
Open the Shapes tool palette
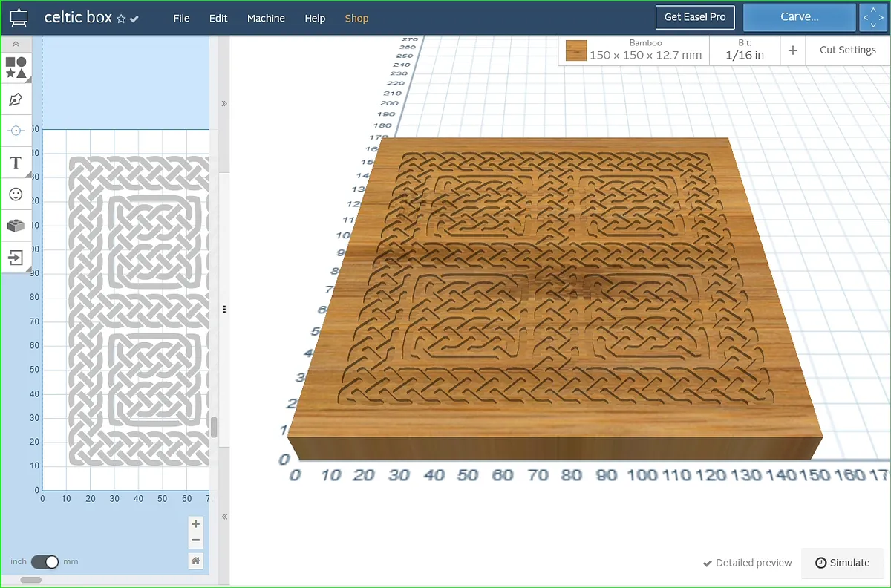click(x=16, y=68)
